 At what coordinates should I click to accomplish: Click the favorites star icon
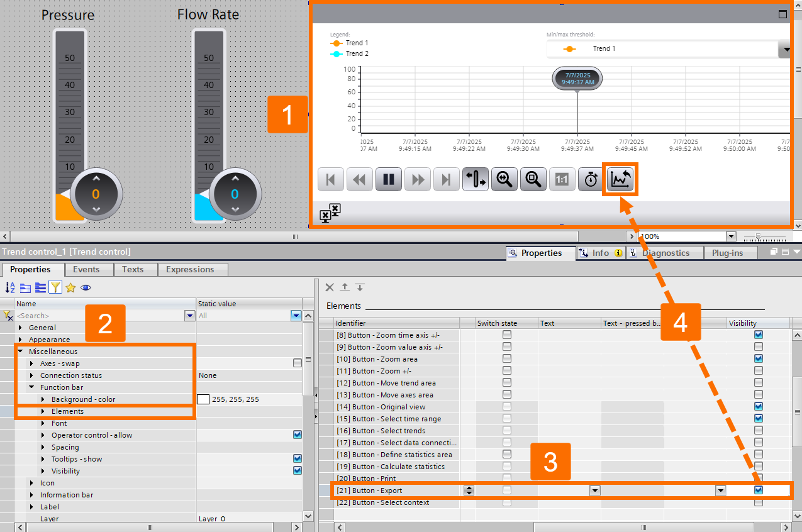tap(69, 287)
